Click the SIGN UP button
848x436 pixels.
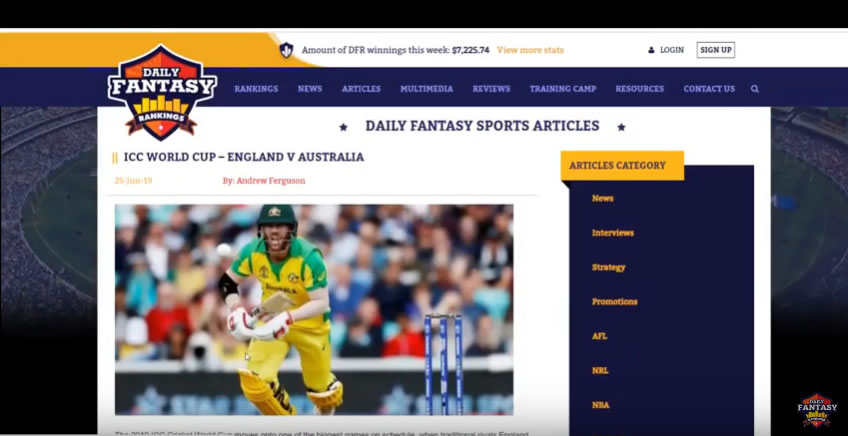pos(716,50)
